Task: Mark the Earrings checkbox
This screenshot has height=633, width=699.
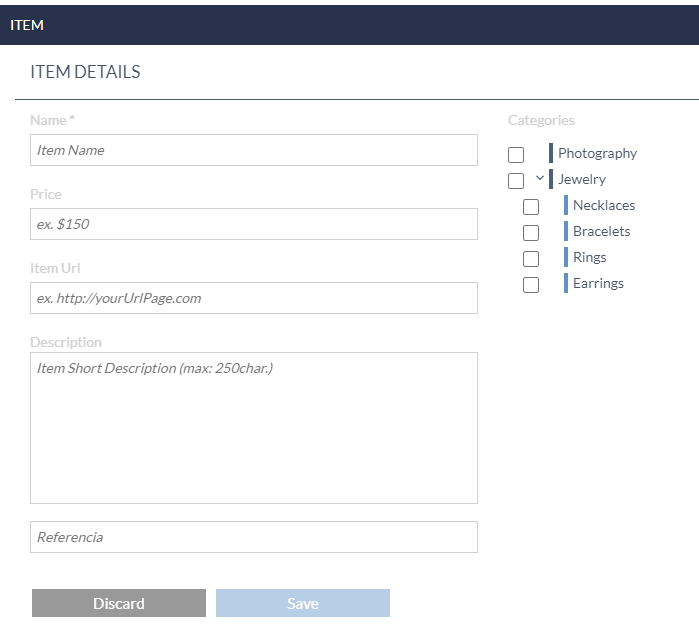Action: [531, 285]
